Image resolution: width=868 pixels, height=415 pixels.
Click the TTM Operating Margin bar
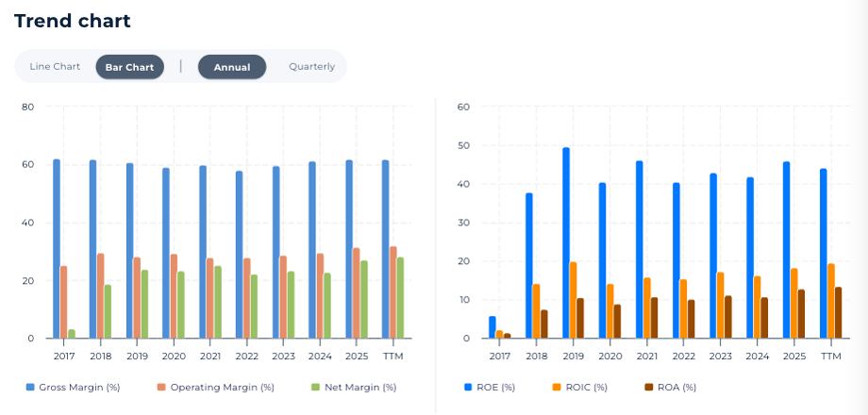click(x=392, y=292)
